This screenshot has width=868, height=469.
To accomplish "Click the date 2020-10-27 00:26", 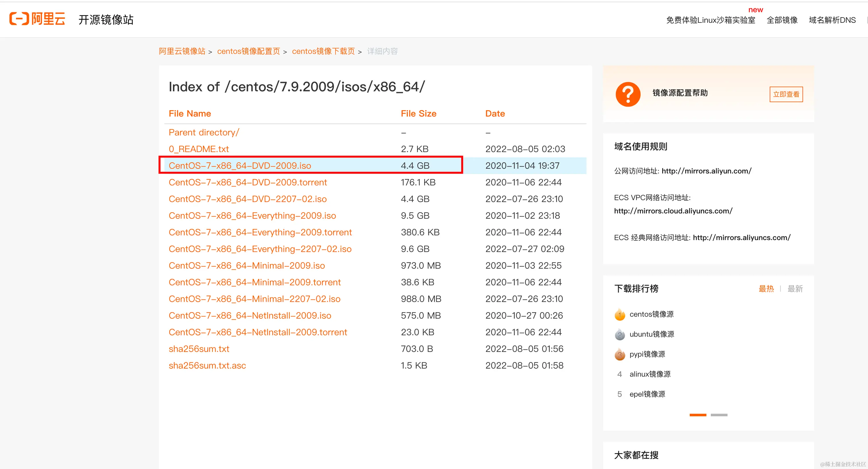I will (x=524, y=316).
